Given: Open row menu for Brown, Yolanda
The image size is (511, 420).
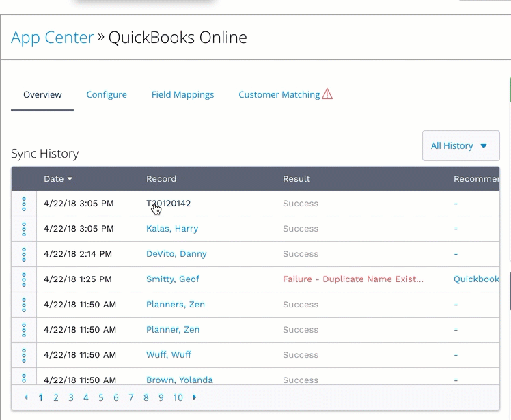Looking at the screenshot, I should [x=24, y=378].
